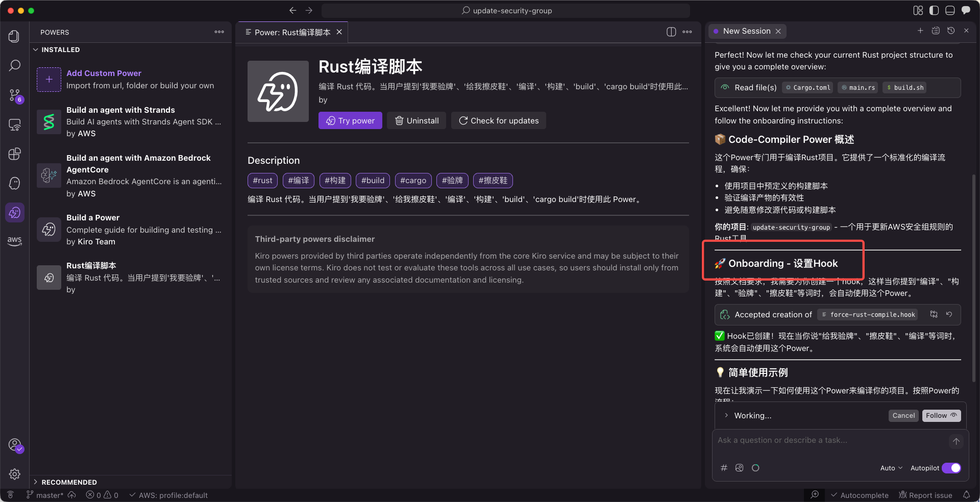Screen dimensions: 980x502
Task: Switch to the New Session chat tab
Action: pos(746,31)
